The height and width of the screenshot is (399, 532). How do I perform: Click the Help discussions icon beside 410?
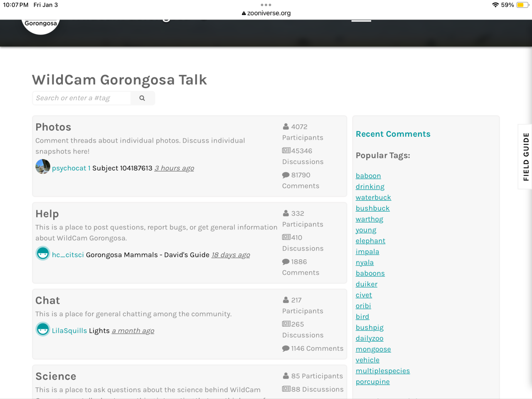(x=286, y=237)
